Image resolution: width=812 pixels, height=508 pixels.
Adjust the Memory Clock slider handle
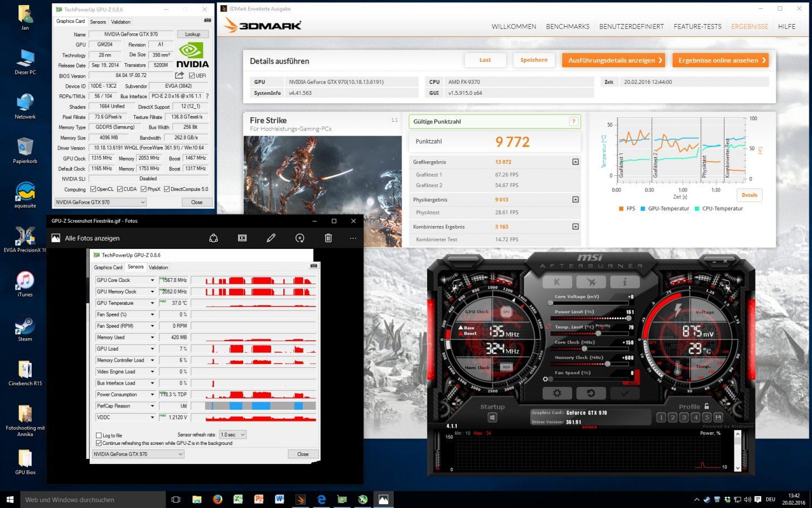pos(607,363)
